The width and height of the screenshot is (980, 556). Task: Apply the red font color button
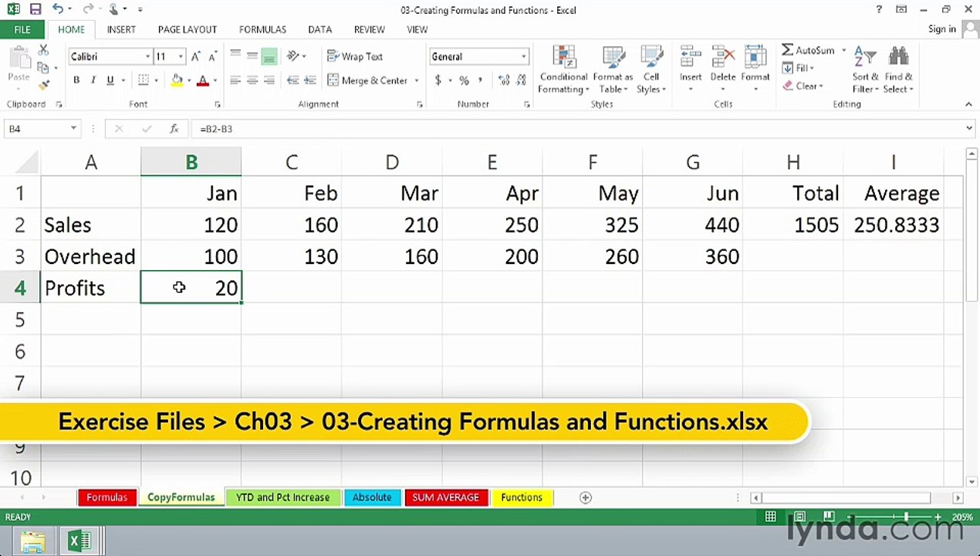point(203,80)
